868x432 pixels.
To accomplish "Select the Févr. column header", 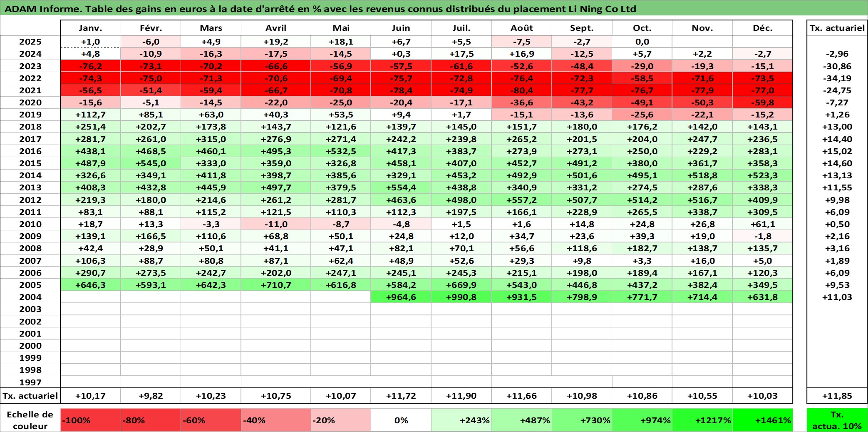I will pyautogui.click(x=151, y=28).
